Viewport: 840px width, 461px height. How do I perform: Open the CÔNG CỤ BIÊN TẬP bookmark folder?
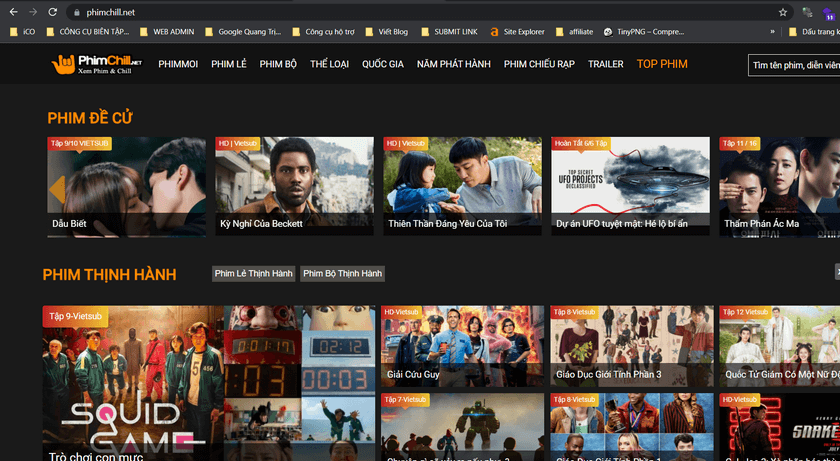pos(87,32)
